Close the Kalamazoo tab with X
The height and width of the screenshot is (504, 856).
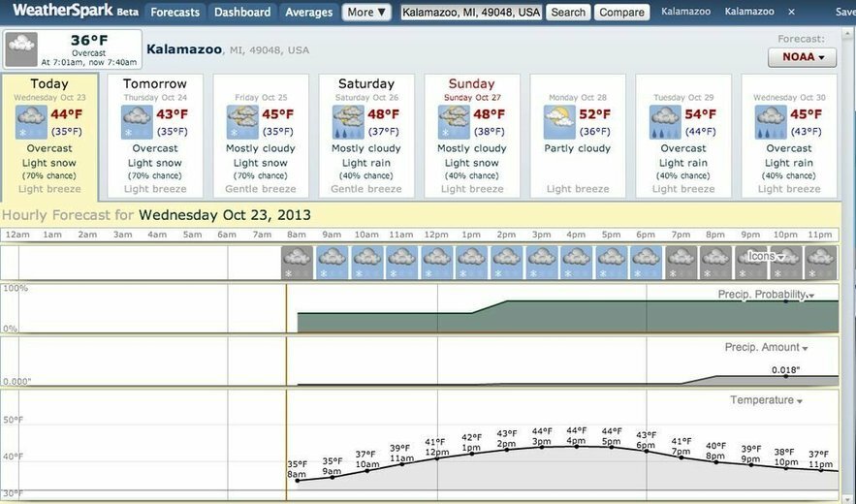792,12
